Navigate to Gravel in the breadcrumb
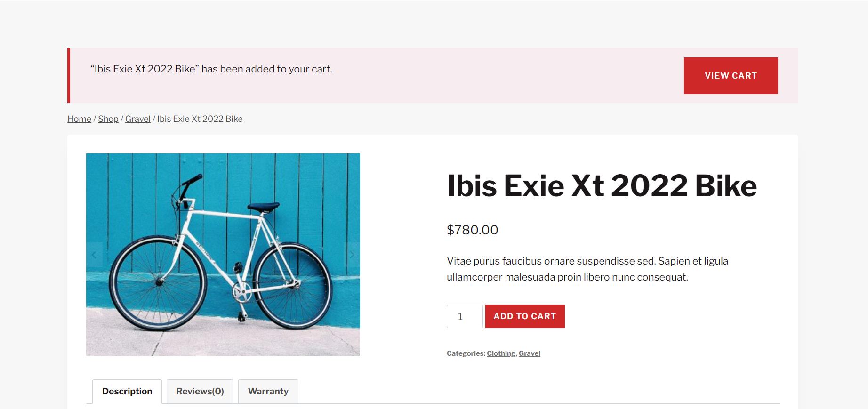This screenshot has width=868, height=409. coord(138,119)
